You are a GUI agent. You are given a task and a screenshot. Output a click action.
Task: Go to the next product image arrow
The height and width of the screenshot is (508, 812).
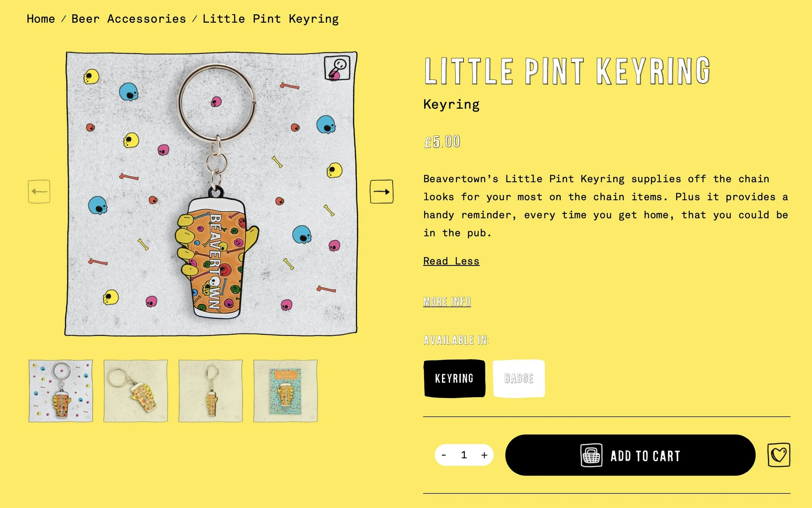[x=382, y=191]
